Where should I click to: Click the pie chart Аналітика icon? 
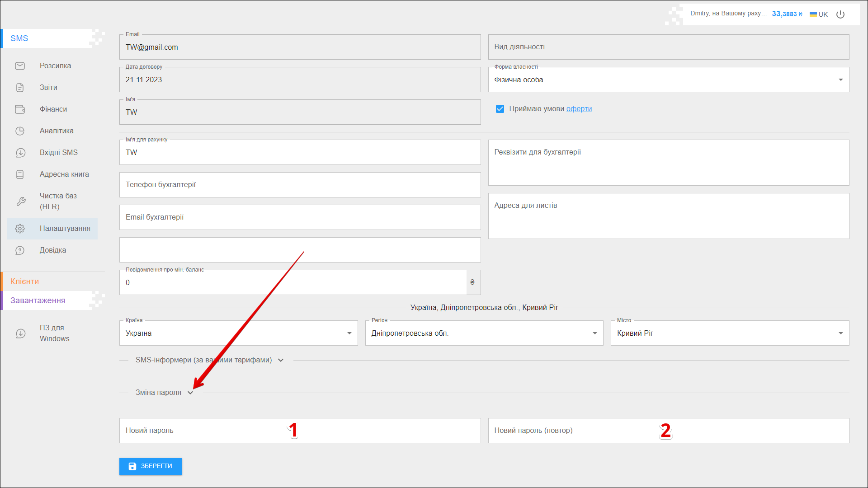pyautogui.click(x=20, y=131)
